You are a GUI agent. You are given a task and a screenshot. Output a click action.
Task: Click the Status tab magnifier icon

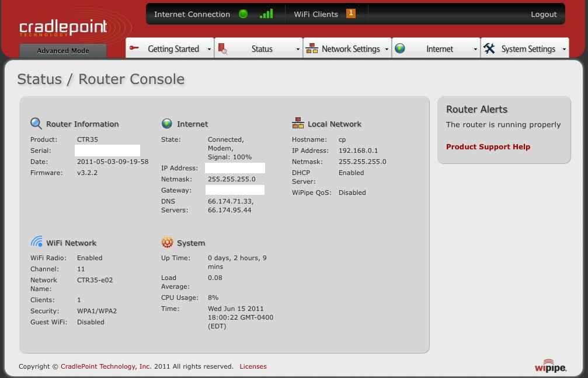point(222,48)
